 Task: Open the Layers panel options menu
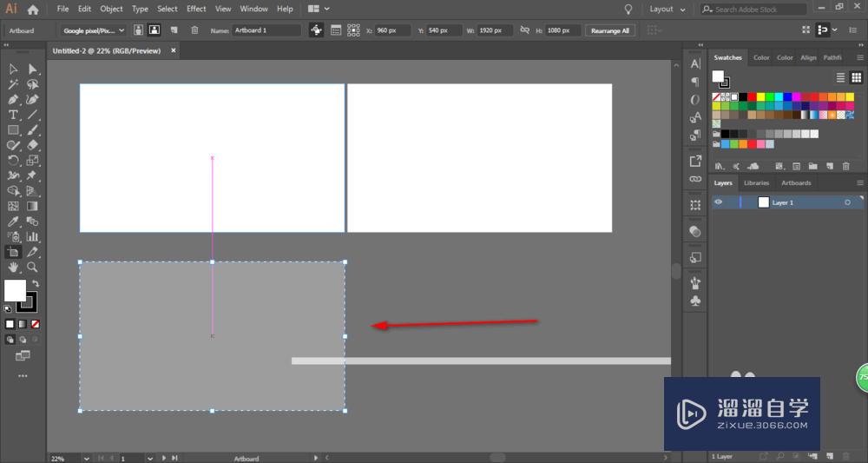(x=860, y=182)
